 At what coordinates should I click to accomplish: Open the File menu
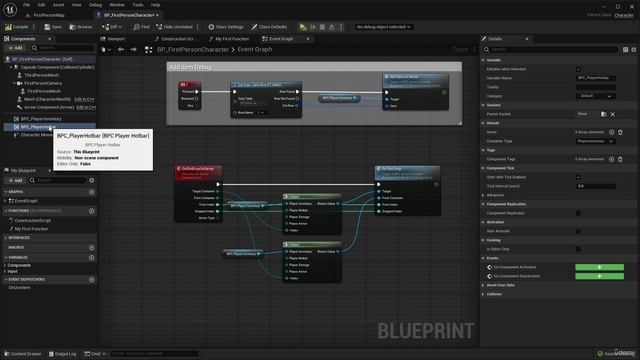27,5
